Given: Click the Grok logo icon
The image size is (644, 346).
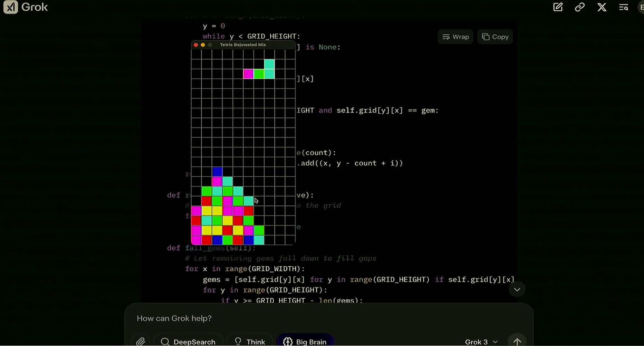Looking at the screenshot, I should click(11, 7).
